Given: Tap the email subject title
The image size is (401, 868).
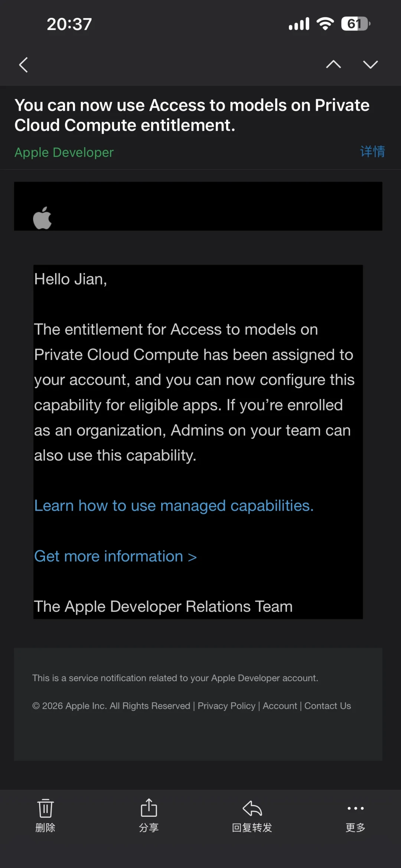Looking at the screenshot, I should click(192, 115).
